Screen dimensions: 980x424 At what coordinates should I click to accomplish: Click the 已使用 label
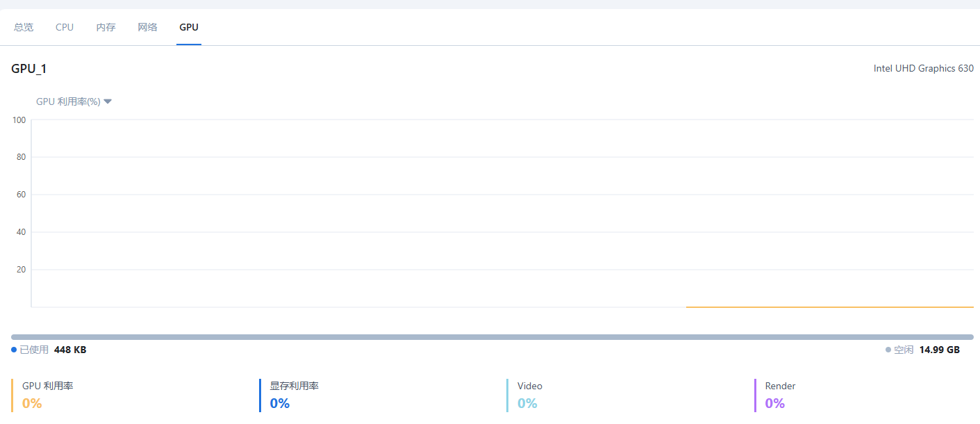tap(34, 350)
